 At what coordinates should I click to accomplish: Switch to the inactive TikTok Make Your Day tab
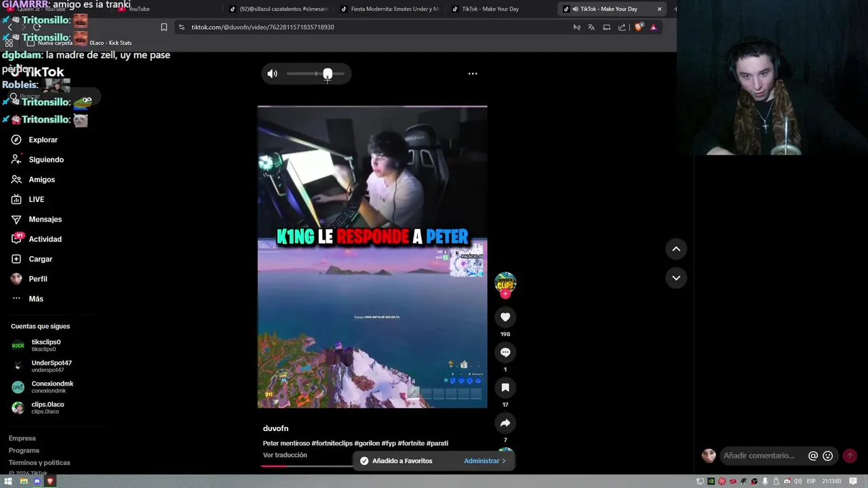(490, 9)
